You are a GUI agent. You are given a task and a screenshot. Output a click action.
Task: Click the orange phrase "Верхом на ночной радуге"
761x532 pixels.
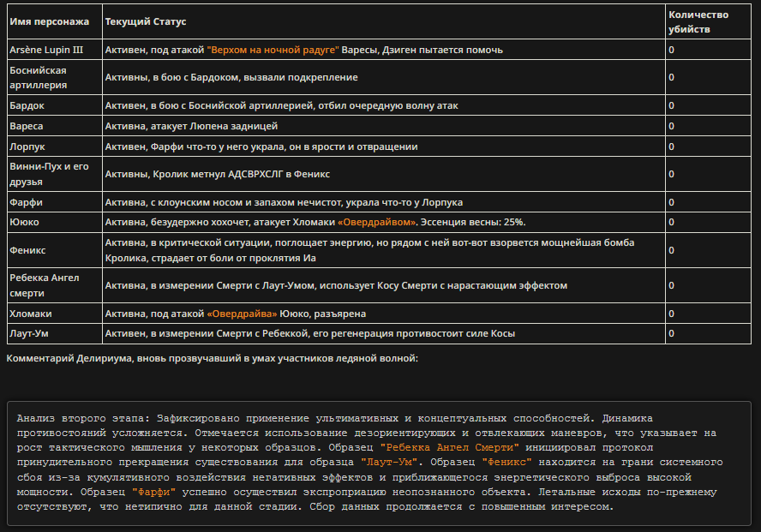pyautogui.click(x=273, y=50)
